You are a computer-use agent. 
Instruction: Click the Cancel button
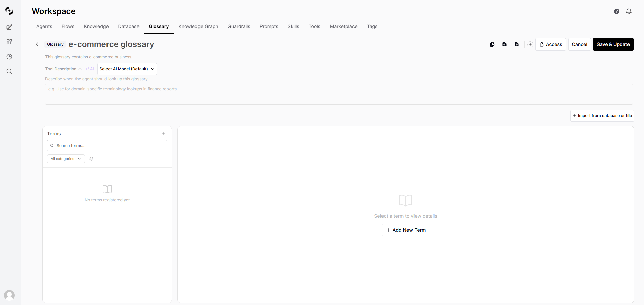click(579, 44)
